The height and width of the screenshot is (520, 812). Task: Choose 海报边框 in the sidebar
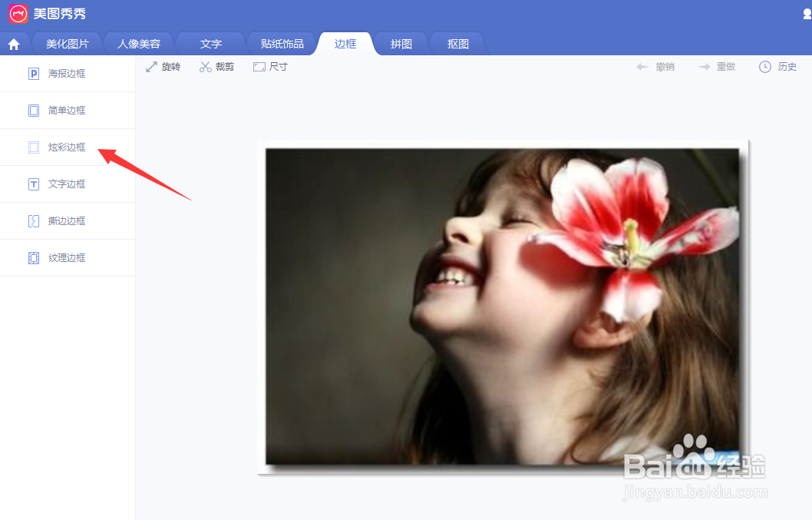click(x=68, y=74)
